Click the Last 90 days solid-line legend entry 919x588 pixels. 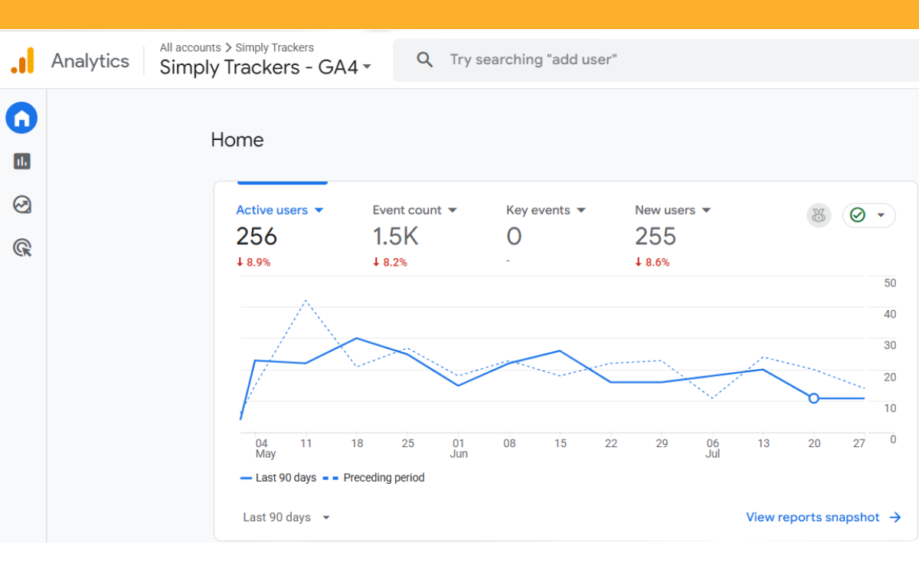click(x=278, y=478)
